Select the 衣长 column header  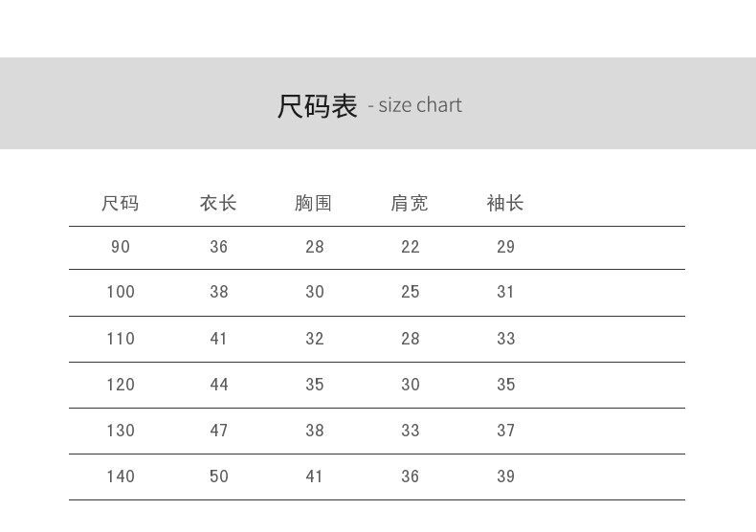(x=218, y=203)
